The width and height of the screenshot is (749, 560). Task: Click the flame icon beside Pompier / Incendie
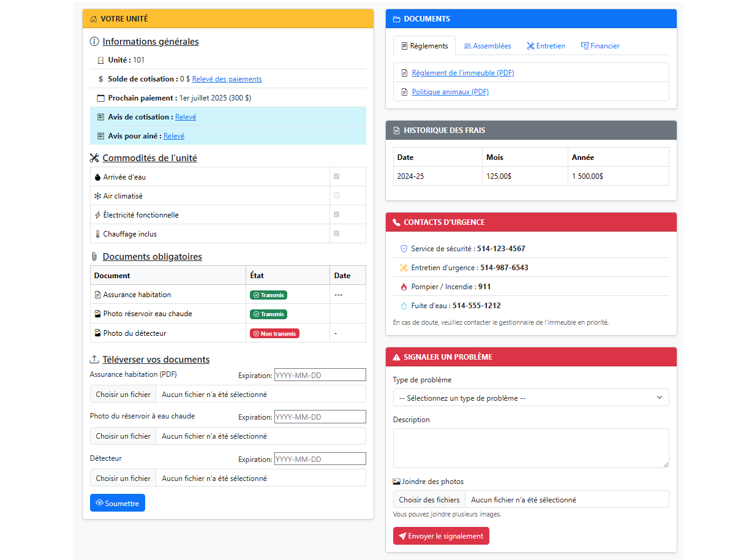(x=404, y=287)
